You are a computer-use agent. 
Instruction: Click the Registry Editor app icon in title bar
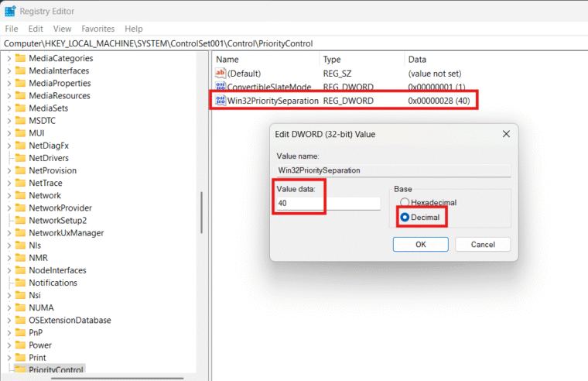[9, 11]
